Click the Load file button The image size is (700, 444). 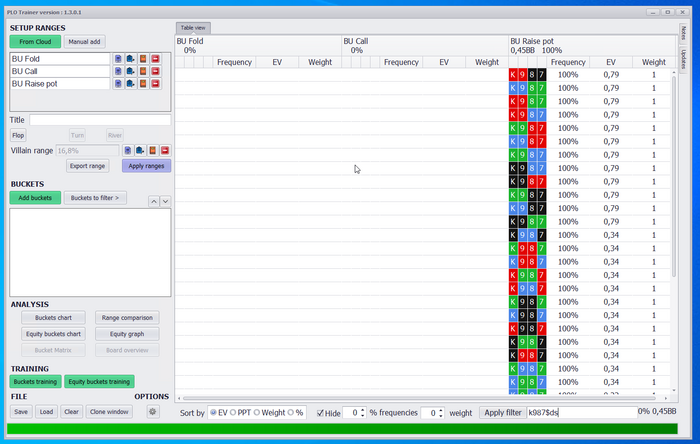46,411
